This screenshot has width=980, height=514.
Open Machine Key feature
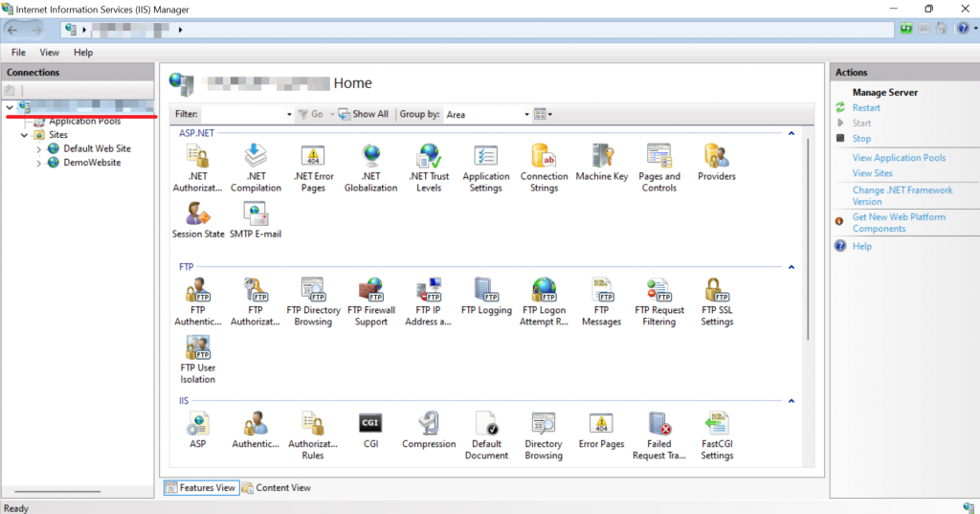[602, 163]
